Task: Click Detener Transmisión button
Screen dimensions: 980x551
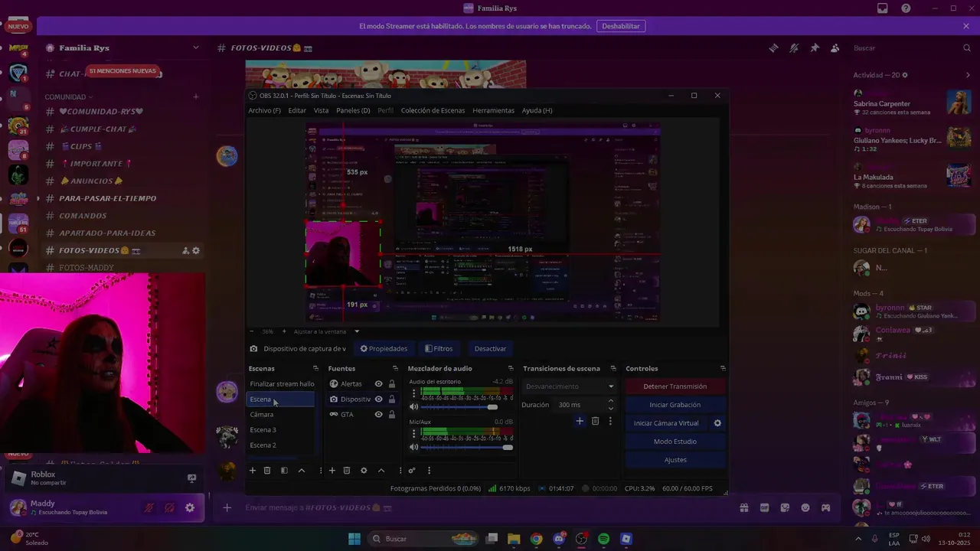Action: [675, 386]
